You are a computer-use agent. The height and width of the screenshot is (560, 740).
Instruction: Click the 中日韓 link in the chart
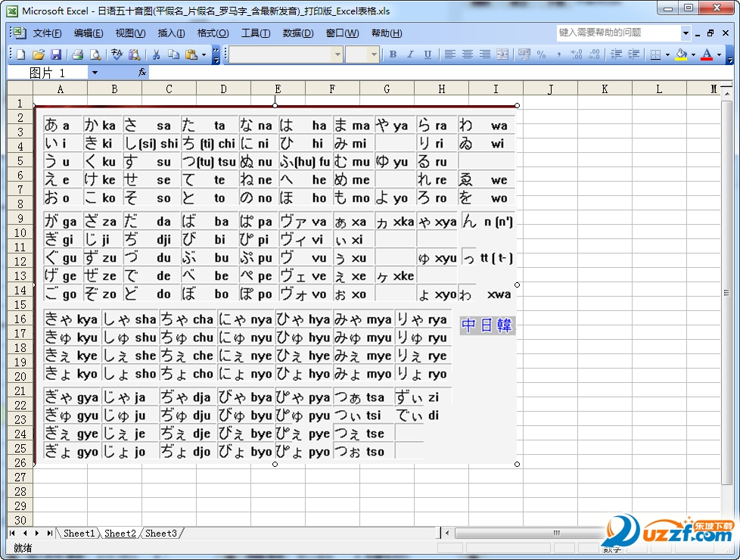(487, 325)
